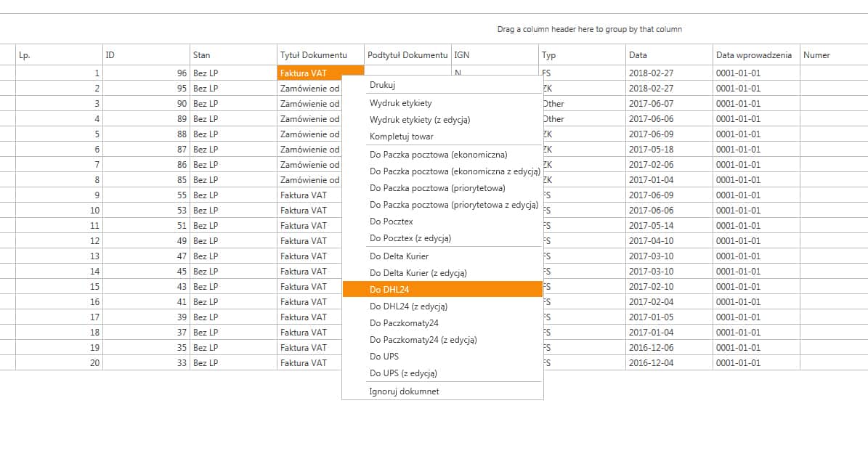
Task: Select date cell 2017-02-04
Action: point(669,301)
